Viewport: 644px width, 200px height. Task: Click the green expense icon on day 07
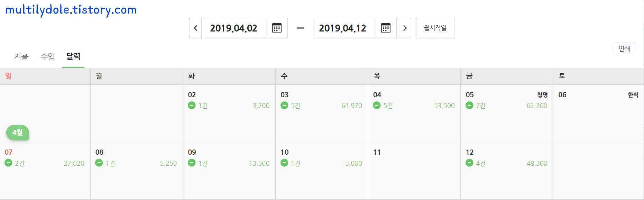[8, 163]
